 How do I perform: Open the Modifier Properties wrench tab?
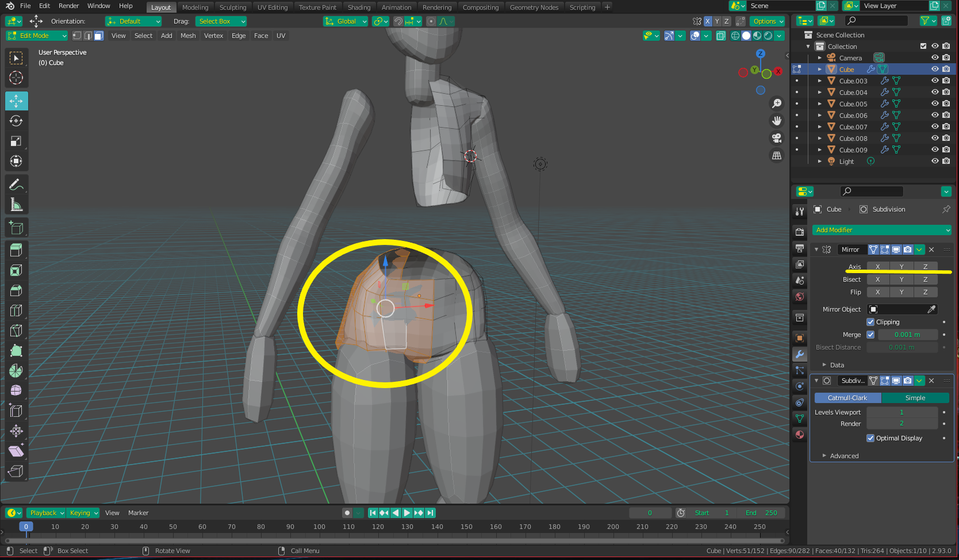point(799,354)
